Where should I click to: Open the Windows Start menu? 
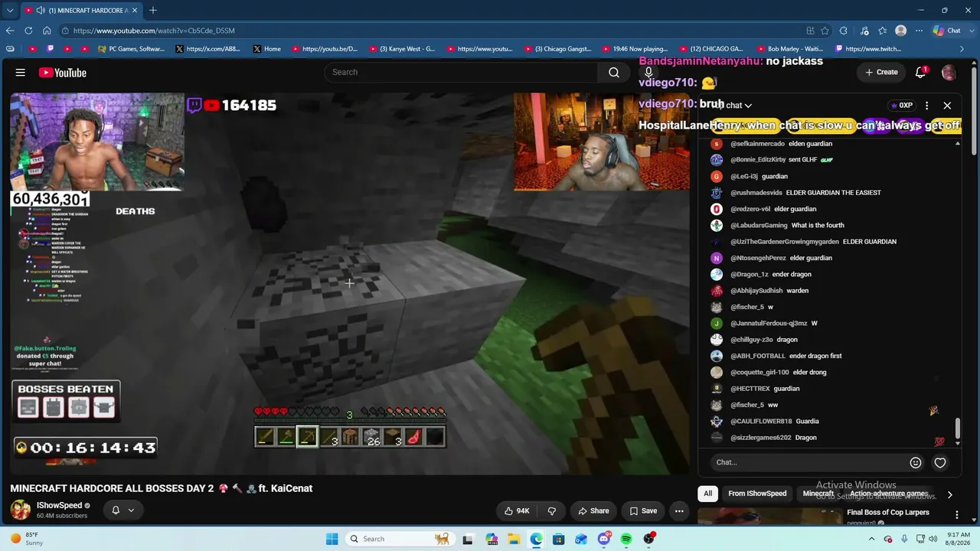click(x=332, y=539)
